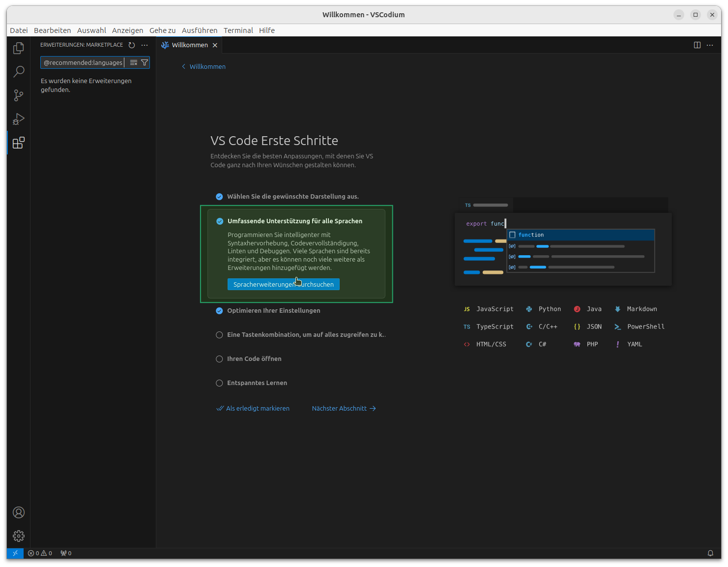Image resolution: width=728 pixels, height=567 pixels.
Task: Open Run and Debug view
Action: 19,119
